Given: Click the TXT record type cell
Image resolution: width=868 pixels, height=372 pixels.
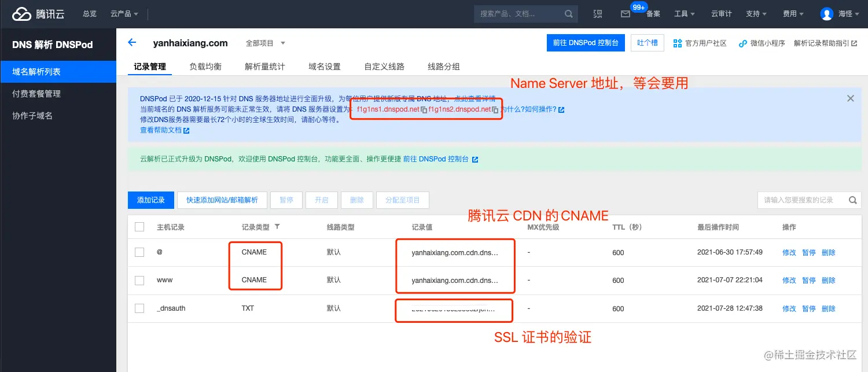Looking at the screenshot, I should [248, 308].
